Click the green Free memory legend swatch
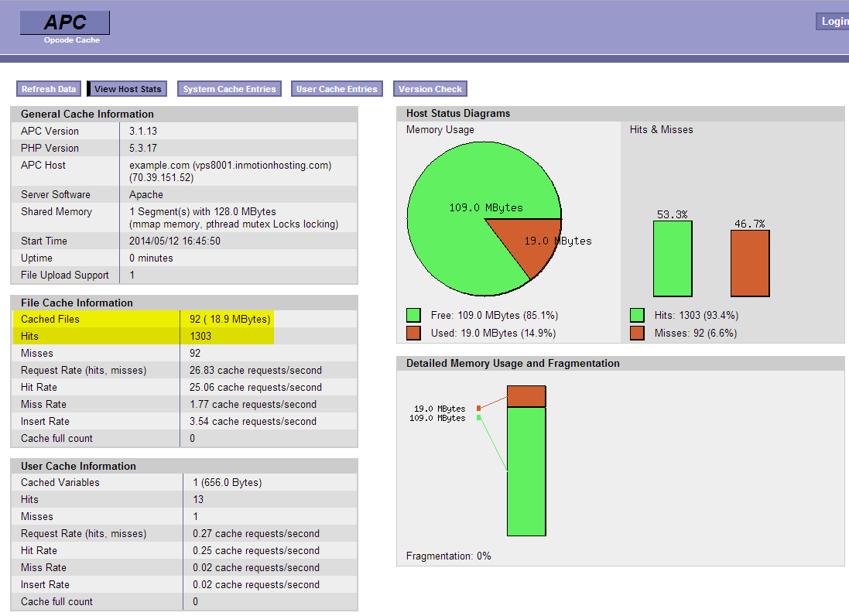849x616 pixels. [x=413, y=316]
